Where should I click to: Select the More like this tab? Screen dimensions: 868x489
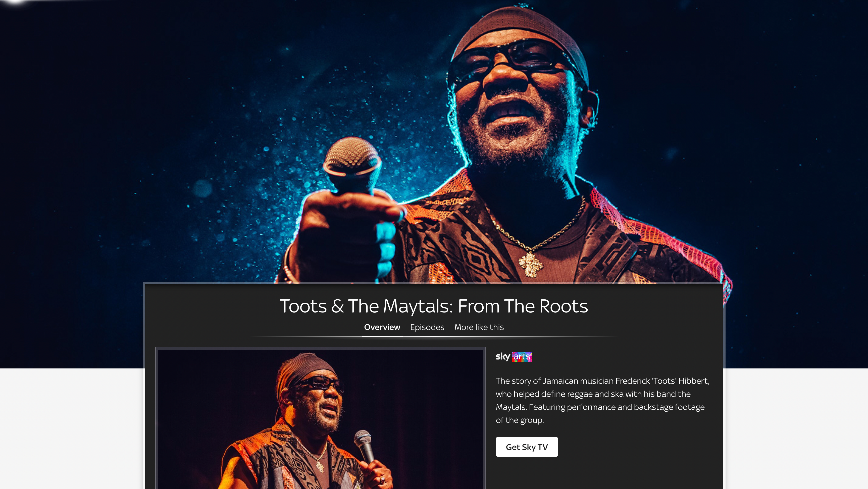[479, 327]
